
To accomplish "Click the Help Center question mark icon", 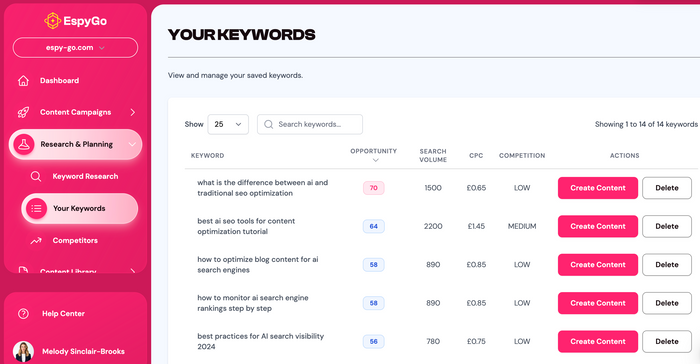I will coord(23,314).
